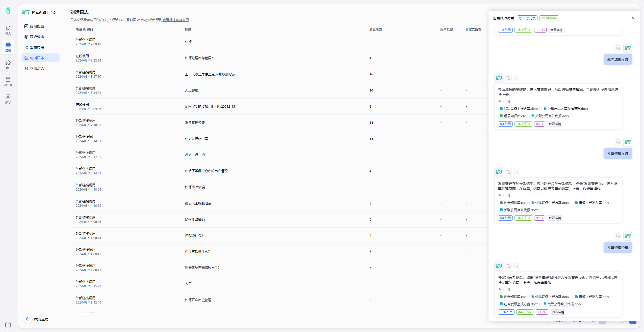Close the 发票管理位置 chat detail panel

633,18
